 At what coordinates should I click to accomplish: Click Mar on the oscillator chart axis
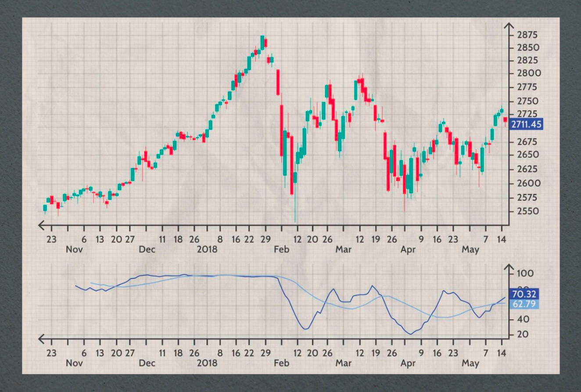344,363
